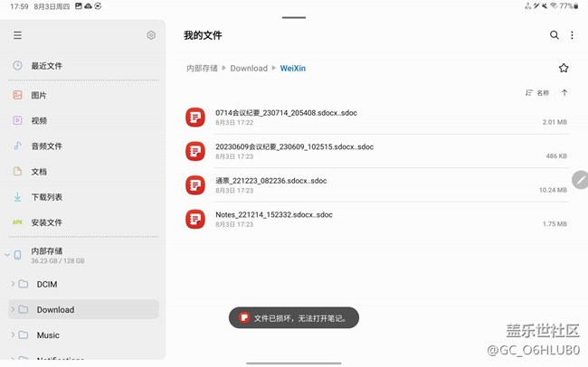Toggle ascending sort order arrow
Screen dimensions: 588x367
pos(564,93)
